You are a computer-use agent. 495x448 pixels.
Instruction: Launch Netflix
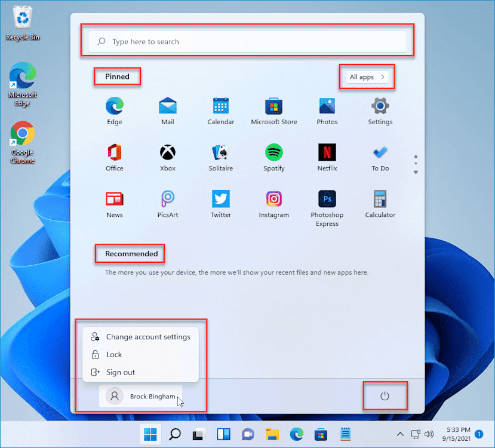[x=327, y=157]
